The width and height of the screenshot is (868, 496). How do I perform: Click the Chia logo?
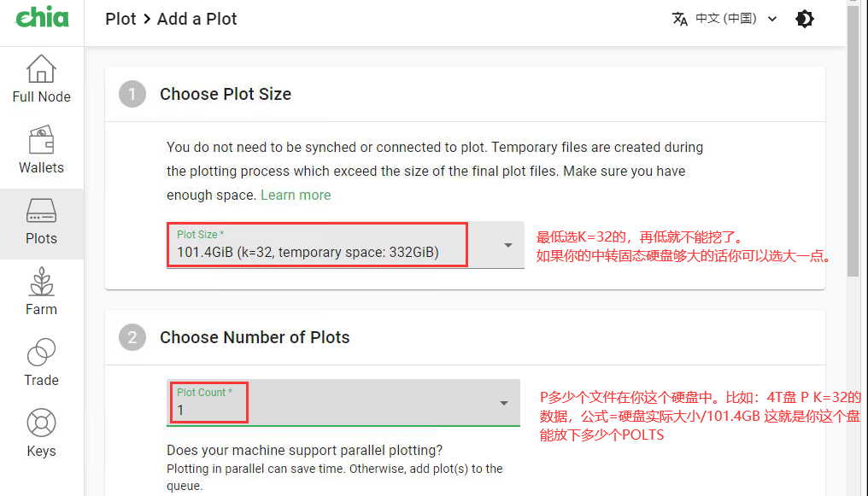point(42,18)
